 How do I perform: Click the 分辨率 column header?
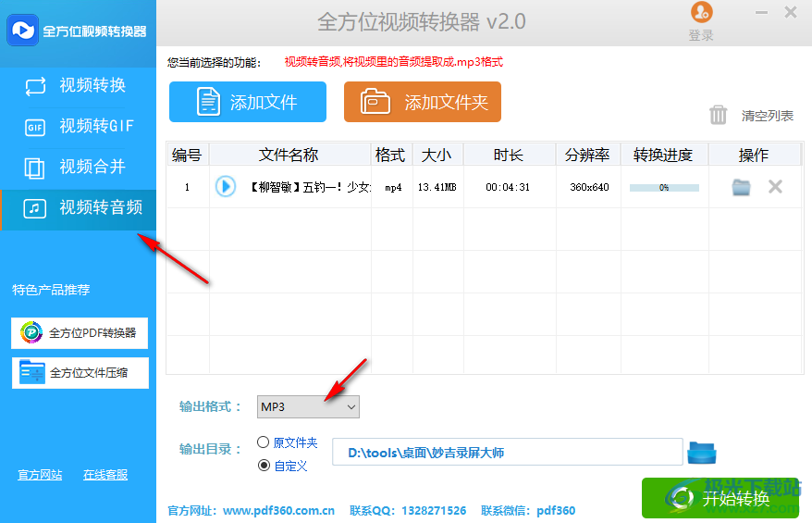[x=587, y=155]
